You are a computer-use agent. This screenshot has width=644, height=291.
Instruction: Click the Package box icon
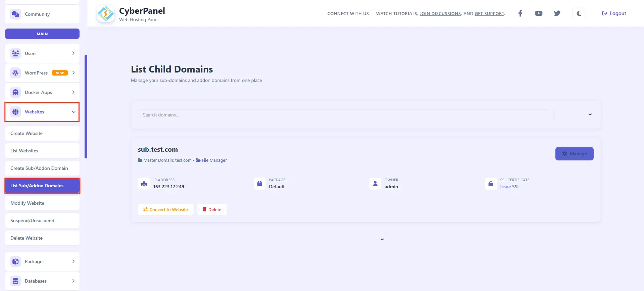tap(259, 184)
